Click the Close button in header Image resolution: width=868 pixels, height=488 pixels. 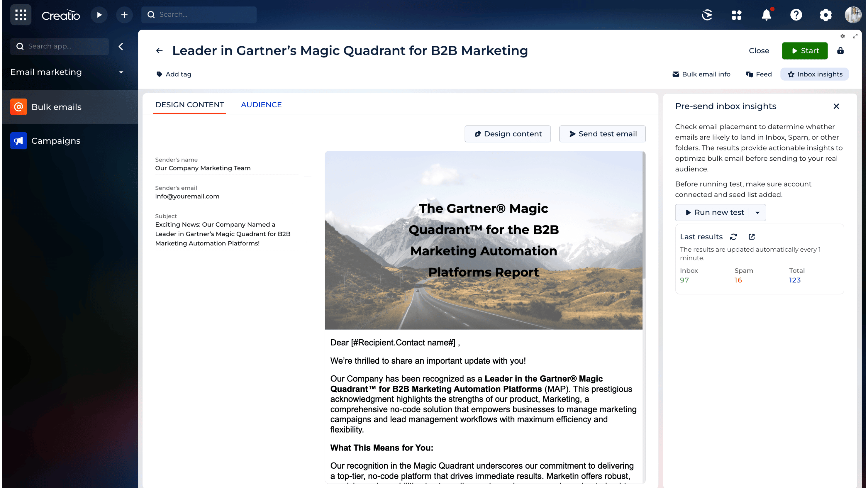759,51
